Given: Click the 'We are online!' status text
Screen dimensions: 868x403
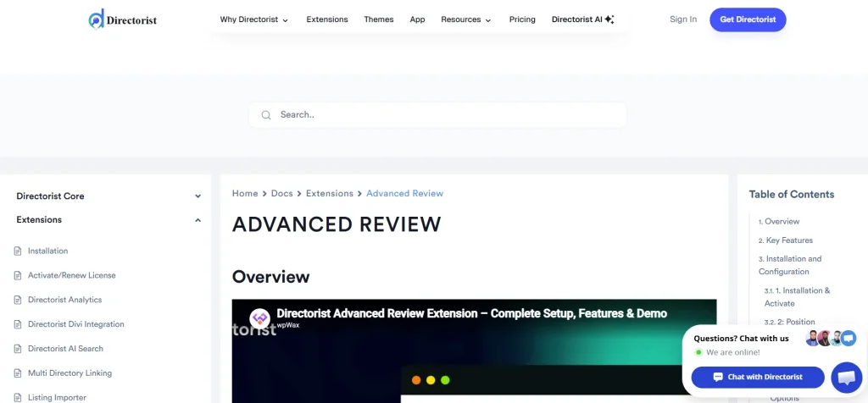Looking at the screenshot, I should (733, 352).
